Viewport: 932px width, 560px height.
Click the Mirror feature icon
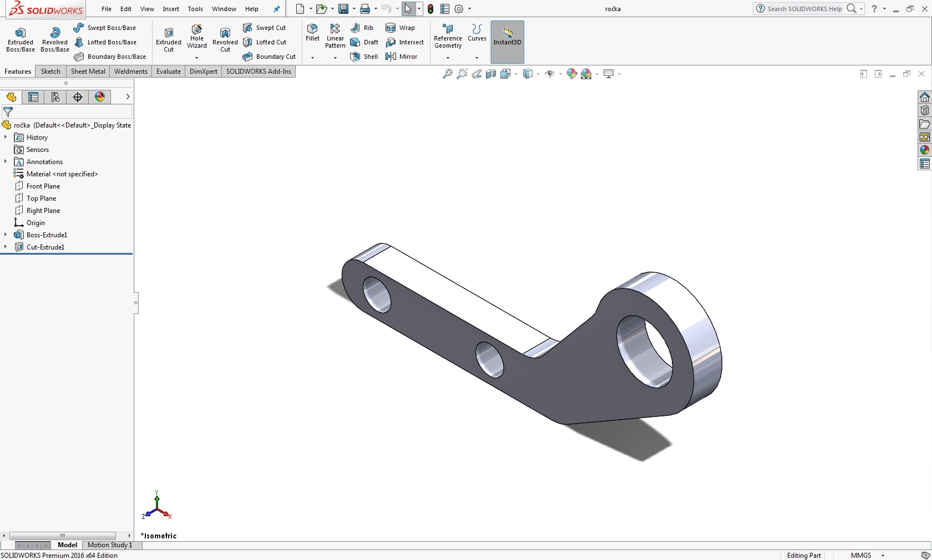pos(401,57)
